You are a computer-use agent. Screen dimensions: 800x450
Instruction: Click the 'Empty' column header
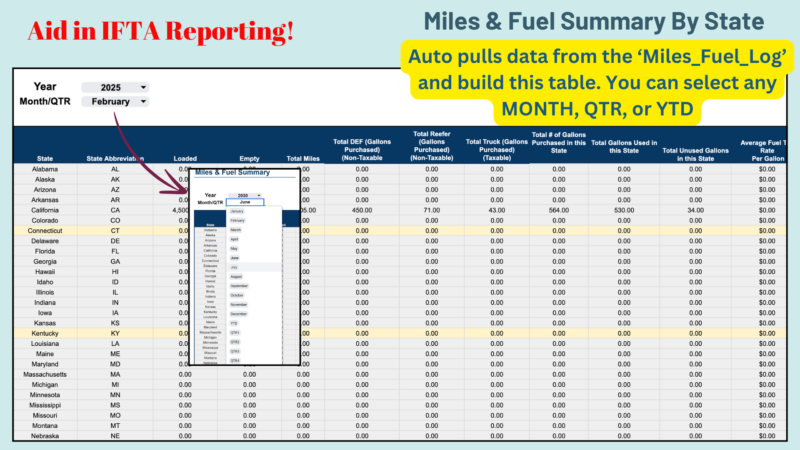click(249, 159)
